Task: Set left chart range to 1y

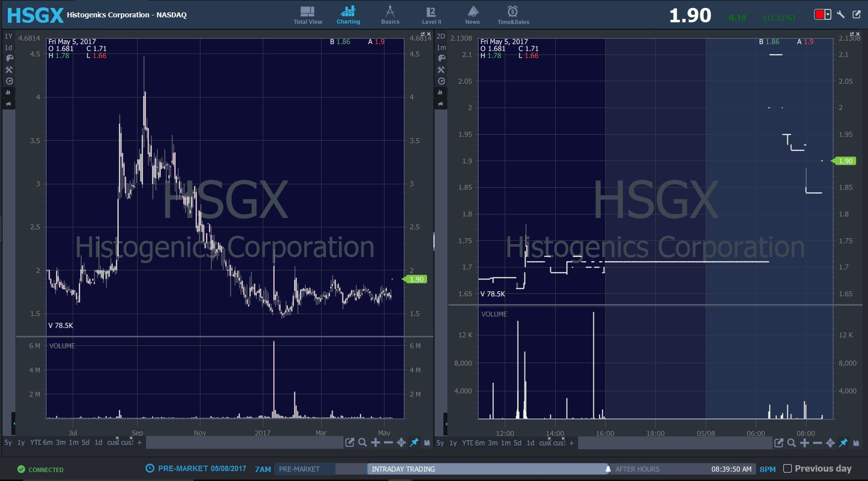Action: (x=21, y=442)
